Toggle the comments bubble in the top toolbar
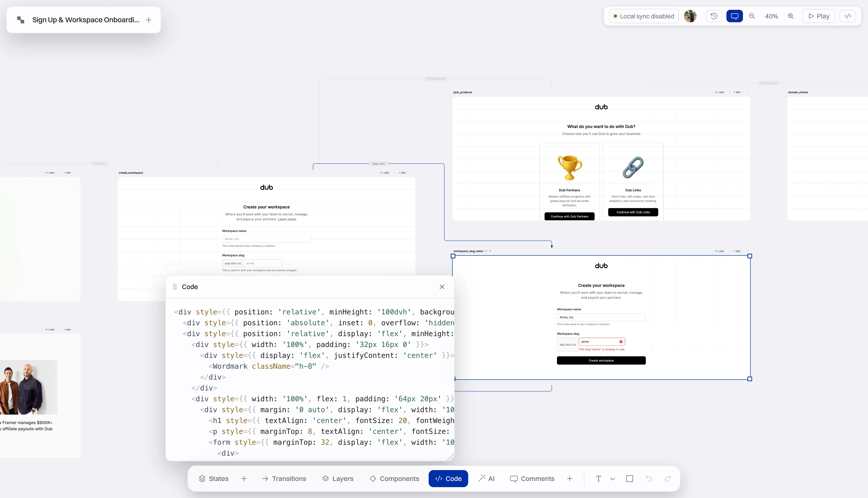 (734, 16)
